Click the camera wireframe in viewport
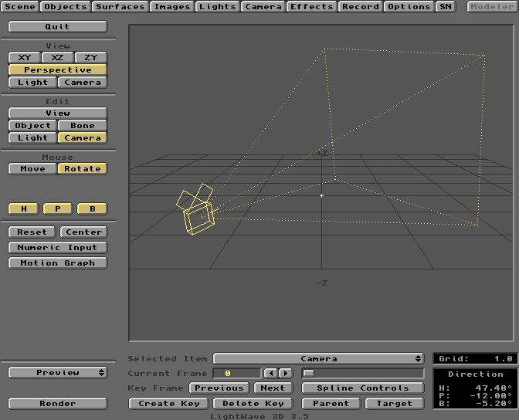Viewport: 519px width, 420px height. point(198,217)
